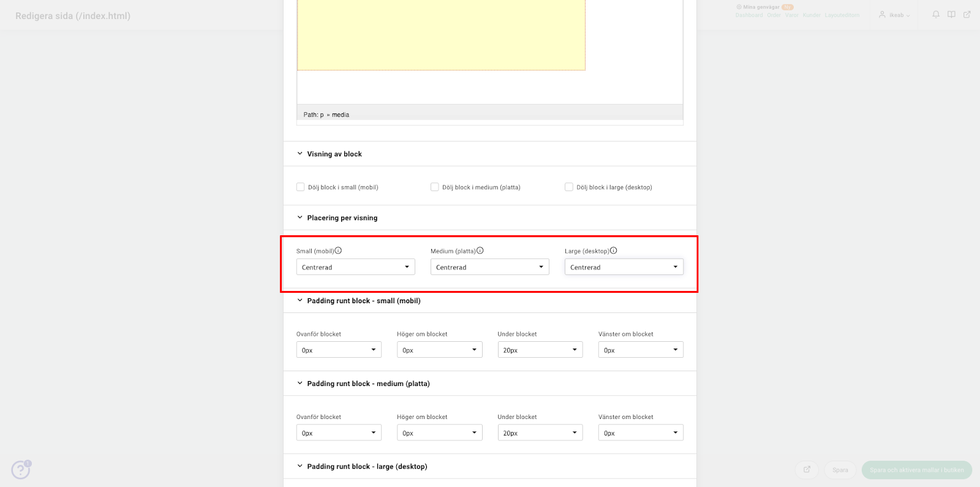The height and width of the screenshot is (487, 980).
Task: Click Spara och aktivera mallar i butiken
Action: [916, 470]
